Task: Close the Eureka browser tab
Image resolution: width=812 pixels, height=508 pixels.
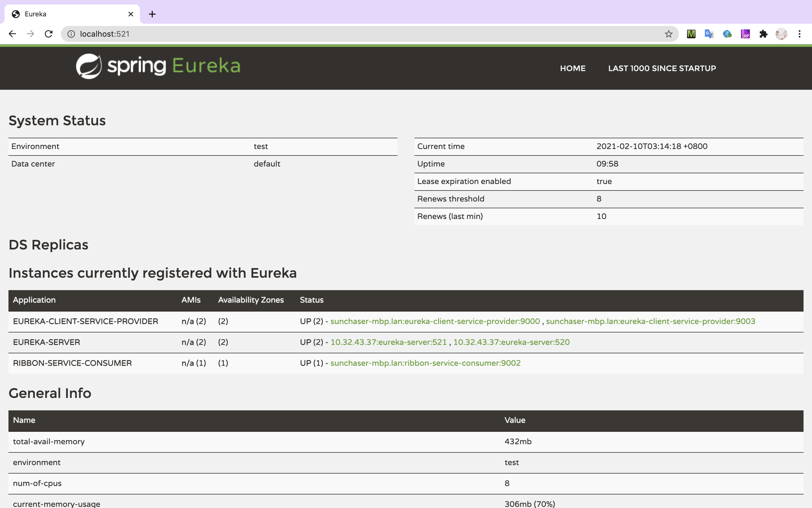Action: [131, 14]
